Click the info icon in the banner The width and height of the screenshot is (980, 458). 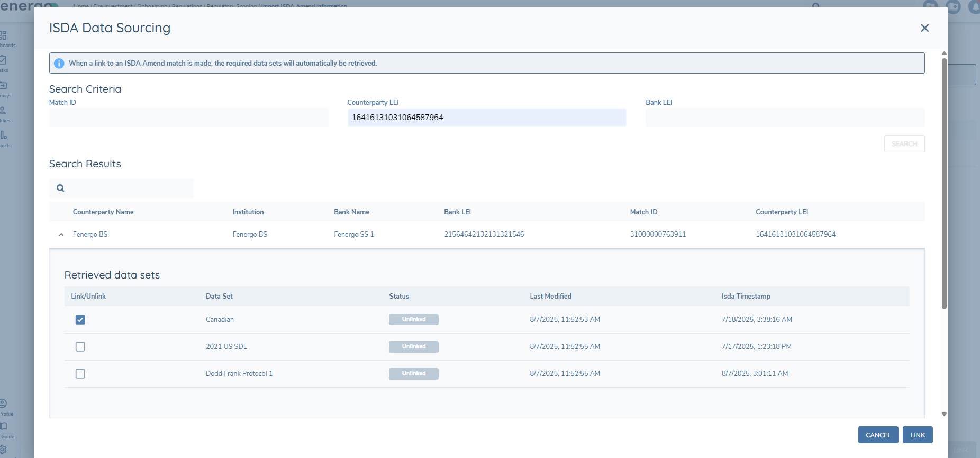click(59, 64)
